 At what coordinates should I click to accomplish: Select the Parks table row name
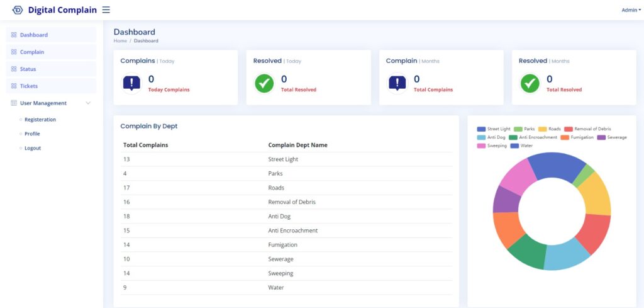(275, 174)
